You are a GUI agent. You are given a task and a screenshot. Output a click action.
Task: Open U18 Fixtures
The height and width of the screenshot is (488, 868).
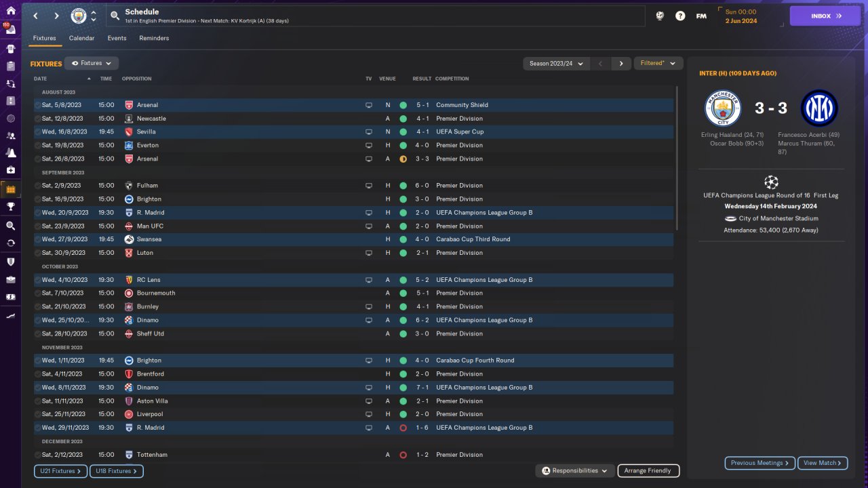click(116, 471)
